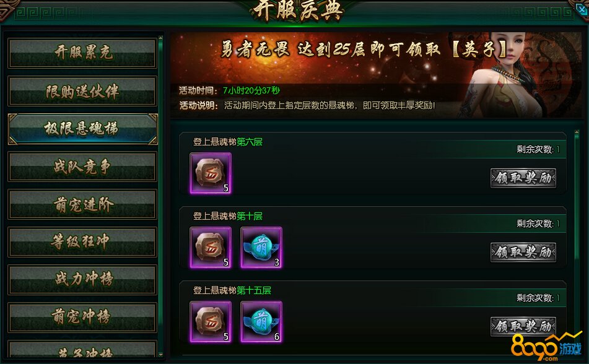Select the 极限悬魂梯 tab

(82, 129)
